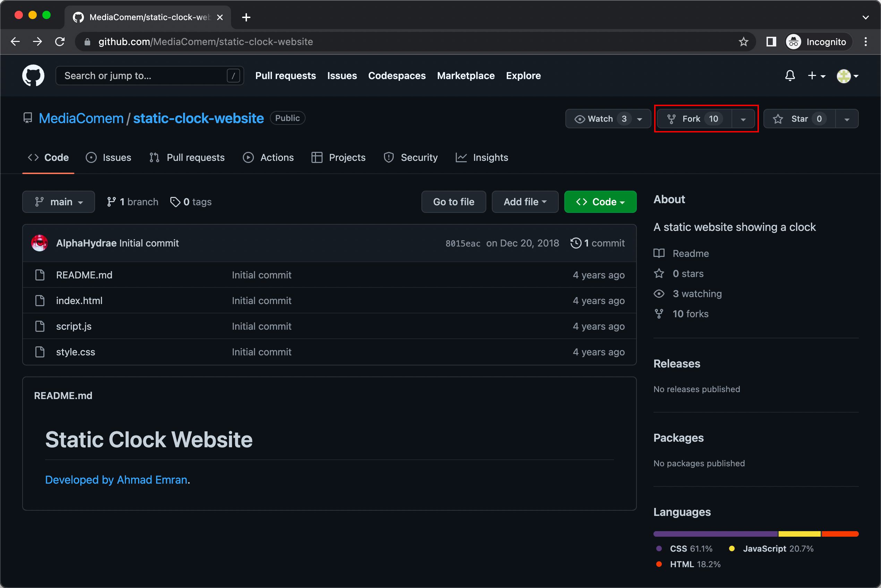Click the README.md file icon
Image resolution: width=881 pixels, height=588 pixels.
click(40, 275)
